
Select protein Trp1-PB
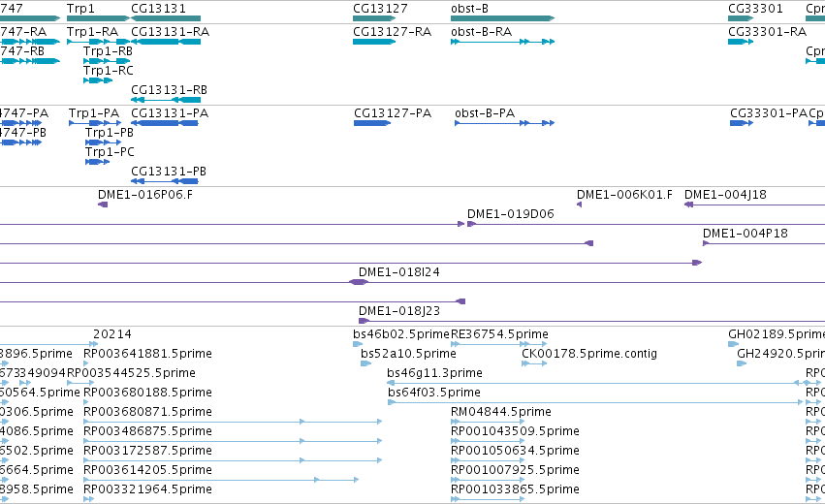point(104,142)
